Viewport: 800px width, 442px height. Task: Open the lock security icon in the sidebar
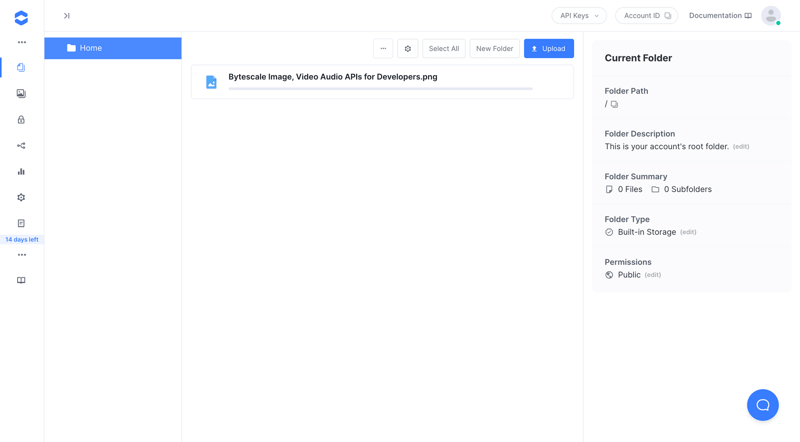pyautogui.click(x=21, y=119)
